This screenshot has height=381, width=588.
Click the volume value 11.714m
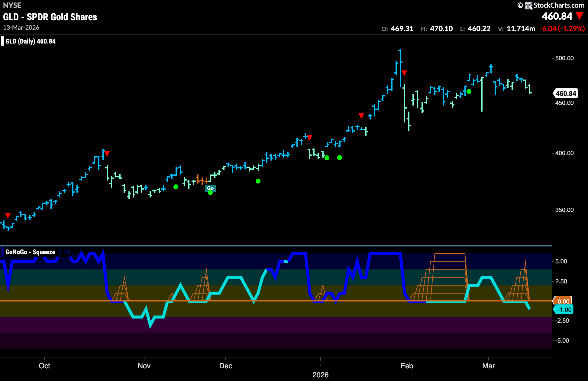click(x=521, y=29)
